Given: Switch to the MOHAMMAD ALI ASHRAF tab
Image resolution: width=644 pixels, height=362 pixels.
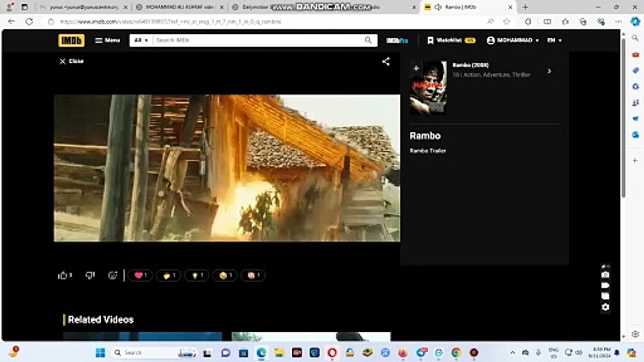Looking at the screenshot, I should pyautogui.click(x=180, y=7).
